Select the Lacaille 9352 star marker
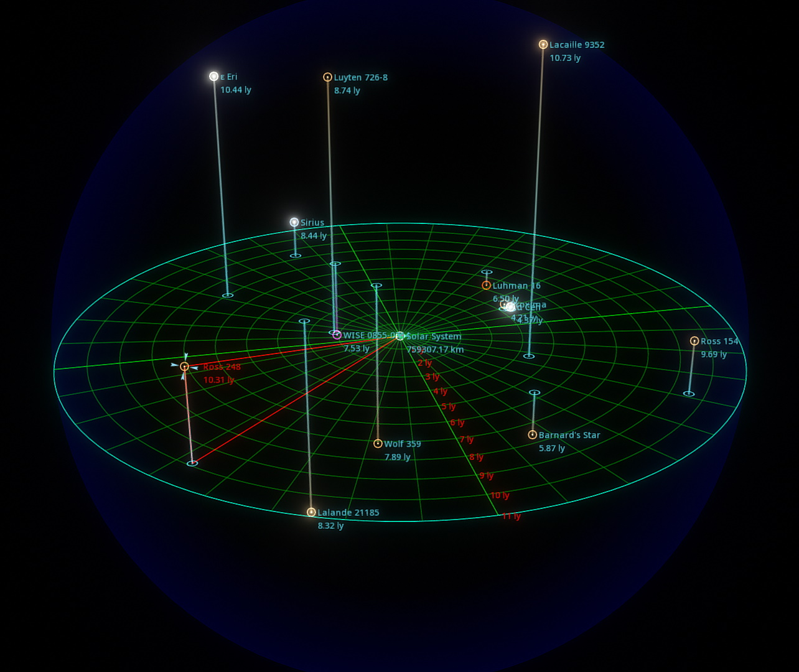 click(x=543, y=44)
